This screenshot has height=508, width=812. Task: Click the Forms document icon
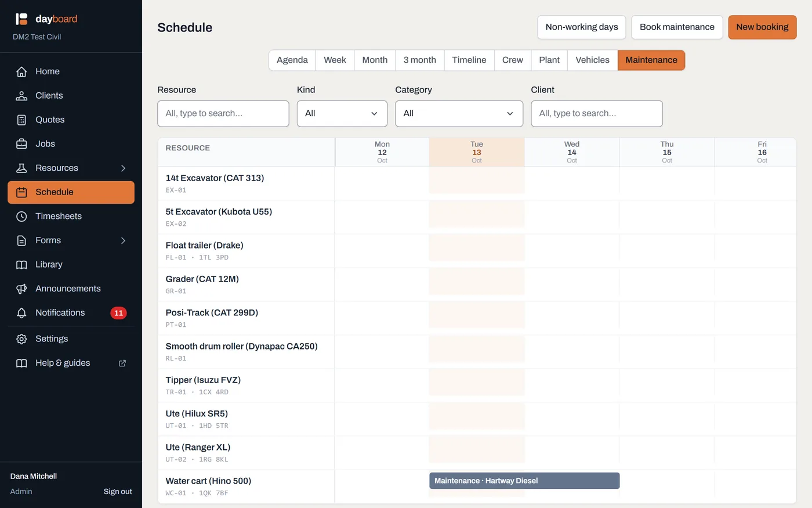point(21,240)
